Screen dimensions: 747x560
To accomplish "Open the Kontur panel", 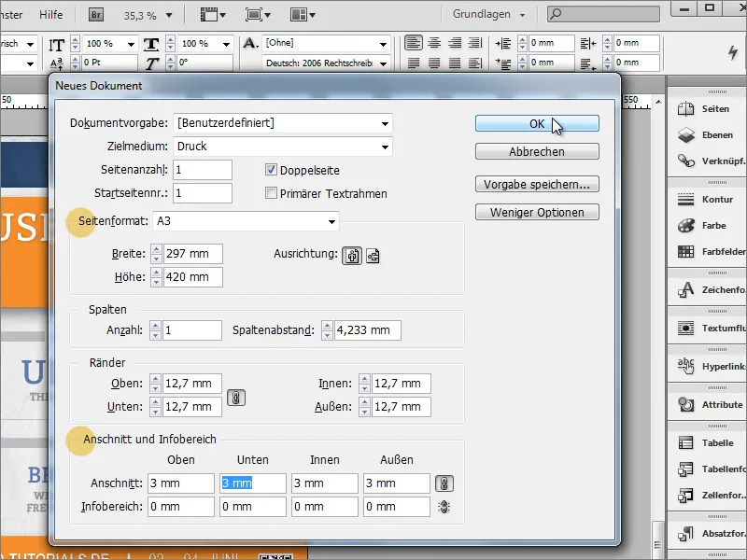I will coord(708,200).
